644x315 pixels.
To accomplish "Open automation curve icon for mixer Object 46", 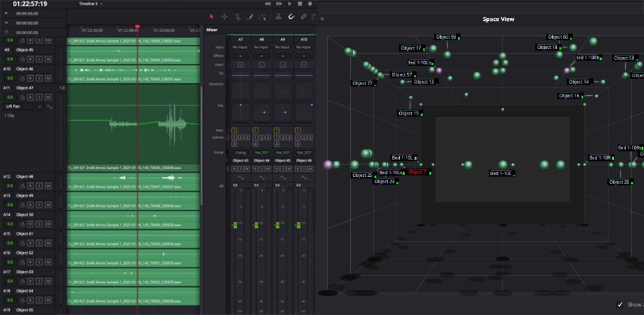I will [304, 178].
